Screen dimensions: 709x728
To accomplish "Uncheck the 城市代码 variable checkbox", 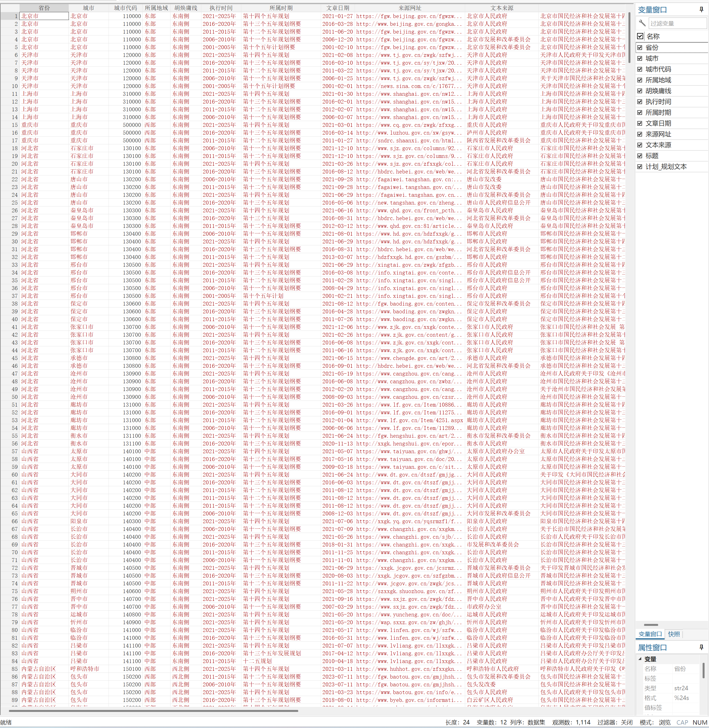I will pos(640,69).
